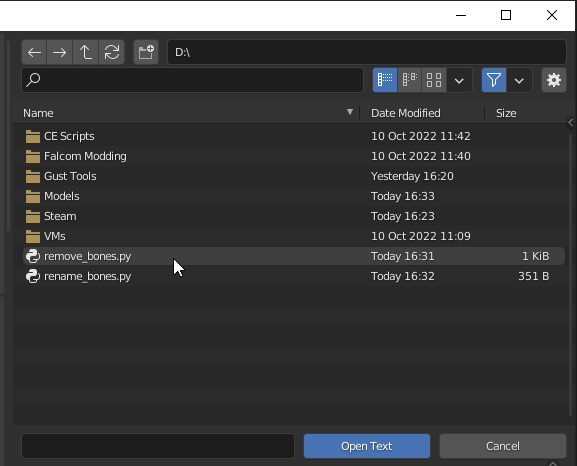Sort files by Size column

(506, 113)
